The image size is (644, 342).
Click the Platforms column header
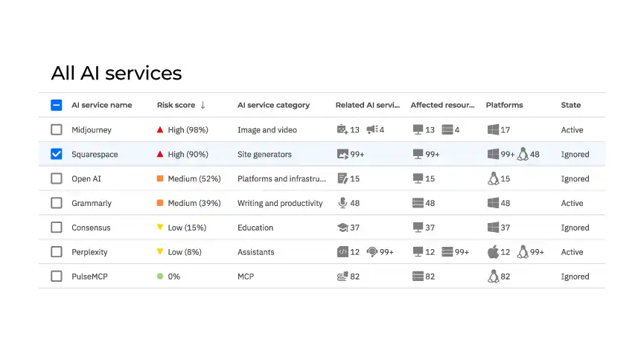pyautogui.click(x=504, y=105)
